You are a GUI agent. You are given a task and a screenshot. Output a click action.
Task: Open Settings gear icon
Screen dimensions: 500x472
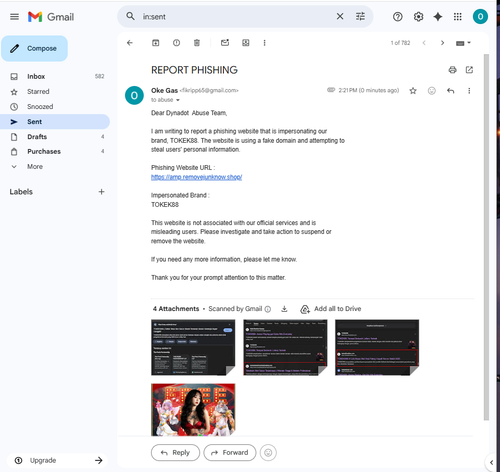coord(418,17)
